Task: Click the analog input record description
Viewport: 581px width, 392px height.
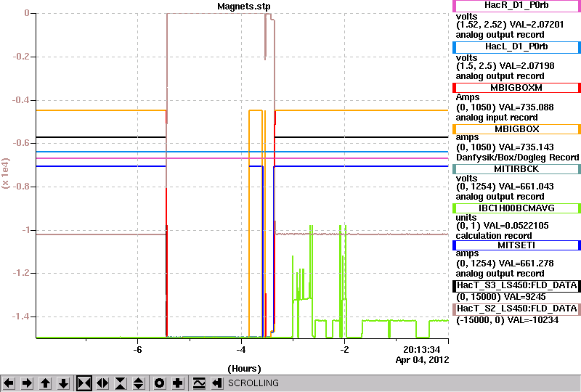Action: pyautogui.click(x=497, y=118)
